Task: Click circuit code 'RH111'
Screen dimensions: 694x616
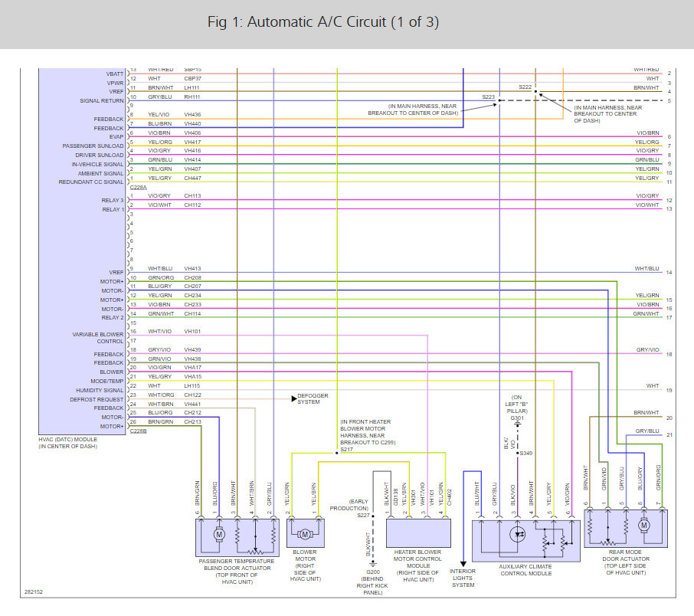Action: click(x=192, y=97)
